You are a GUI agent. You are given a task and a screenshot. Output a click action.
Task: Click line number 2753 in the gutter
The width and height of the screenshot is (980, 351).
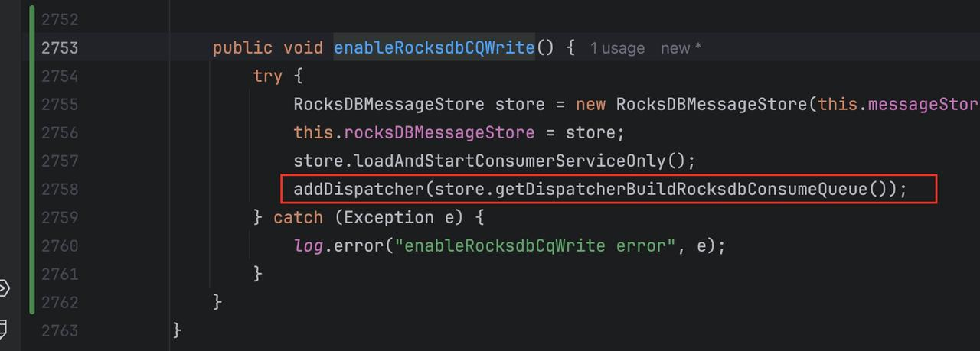coord(60,47)
